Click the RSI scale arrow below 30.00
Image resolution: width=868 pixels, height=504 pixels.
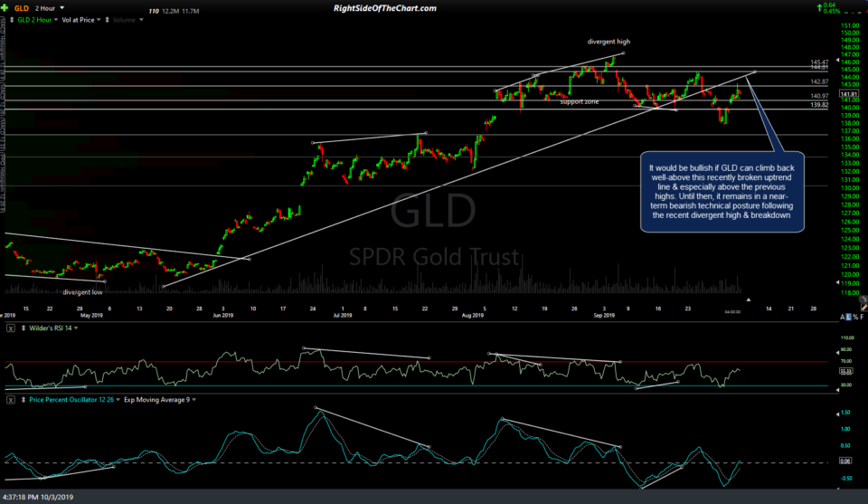click(837, 391)
